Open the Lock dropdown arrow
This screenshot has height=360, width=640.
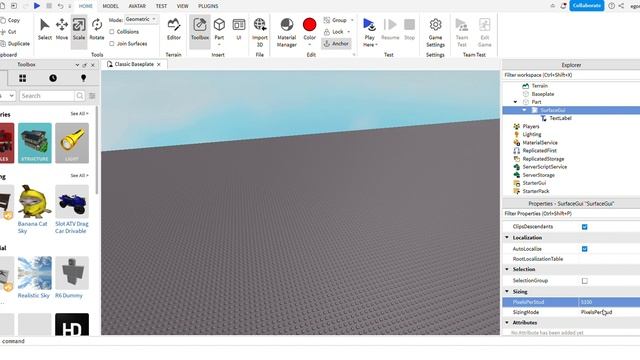click(x=349, y=32)
